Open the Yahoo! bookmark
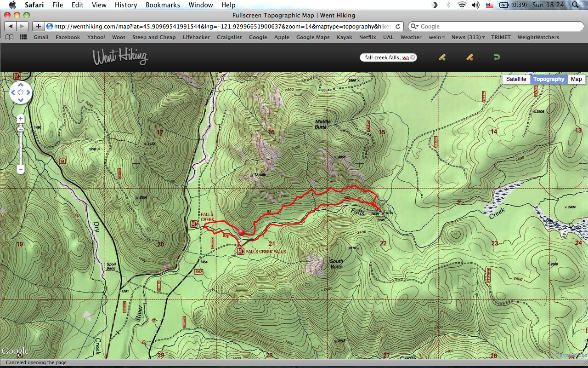Screen dimensions: 588x368 pos(96,37)
